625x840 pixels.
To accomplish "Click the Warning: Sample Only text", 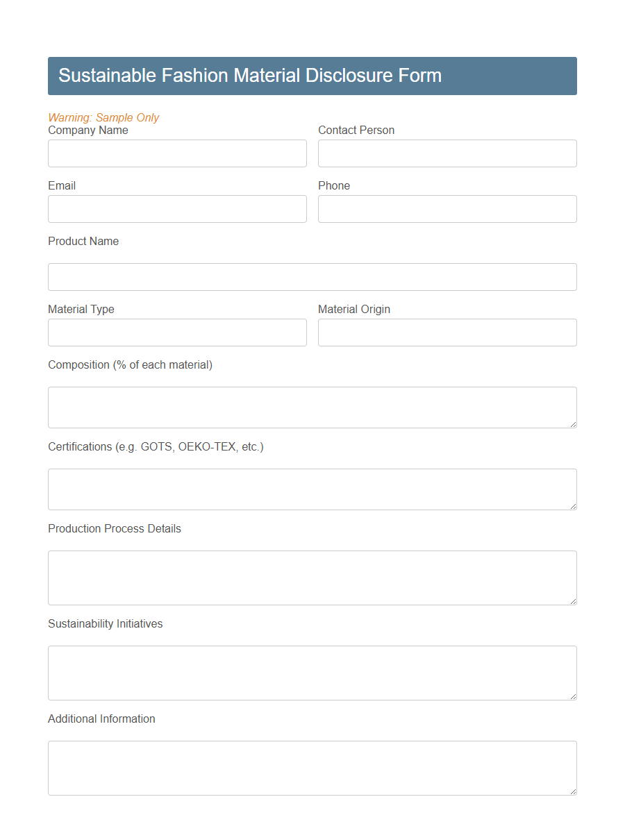I will [103, 117].
